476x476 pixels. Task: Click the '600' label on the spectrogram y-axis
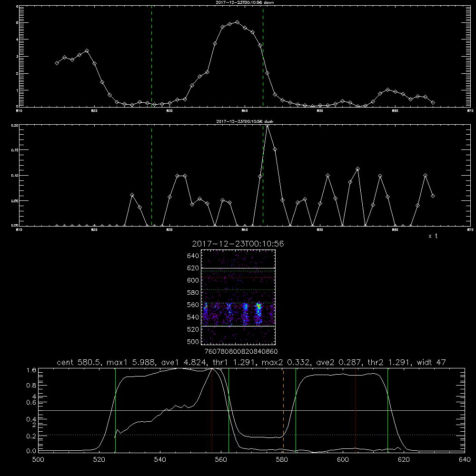click(193, 280)
